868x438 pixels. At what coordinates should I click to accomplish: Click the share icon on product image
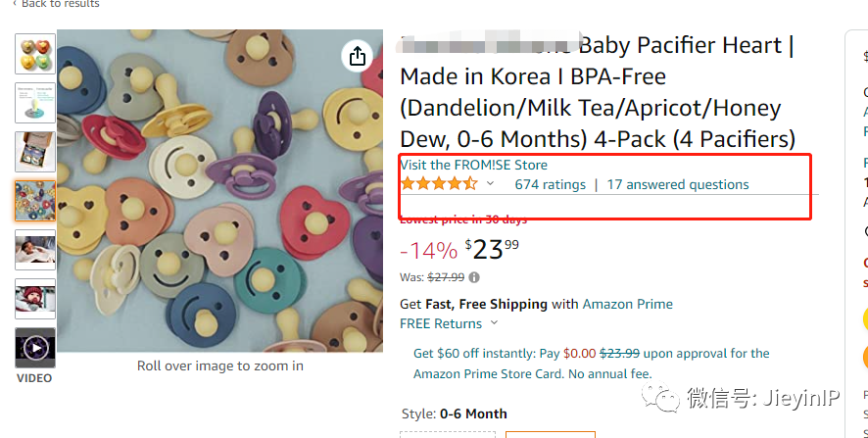(358, 56)
